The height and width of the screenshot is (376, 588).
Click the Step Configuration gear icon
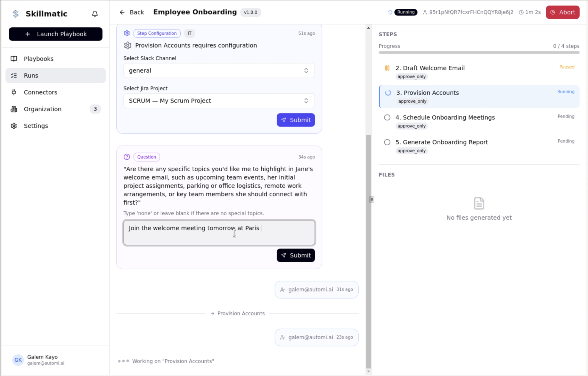tap(127, 33)
